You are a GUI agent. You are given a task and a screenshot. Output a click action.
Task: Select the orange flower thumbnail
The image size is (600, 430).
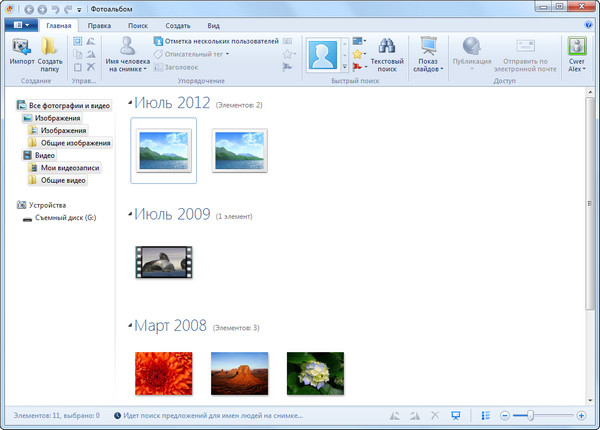(x=163, y=372)
